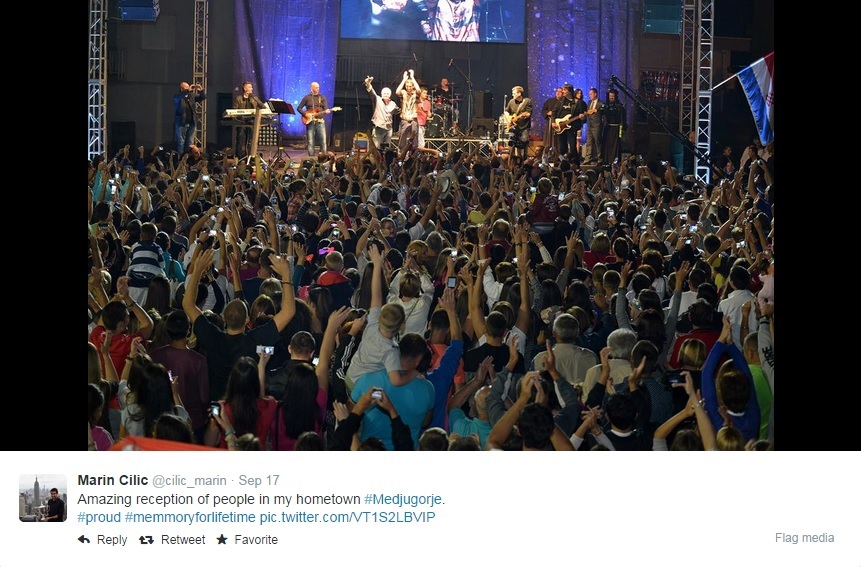Select the Favorite text label
861x567 pixels.
click(x=256, y=540)
